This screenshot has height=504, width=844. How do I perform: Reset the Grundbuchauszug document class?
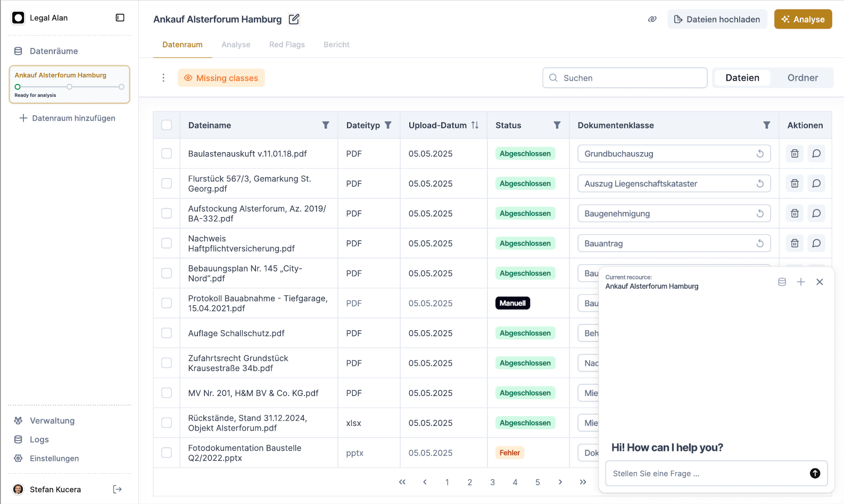click(x=760, y=154)
